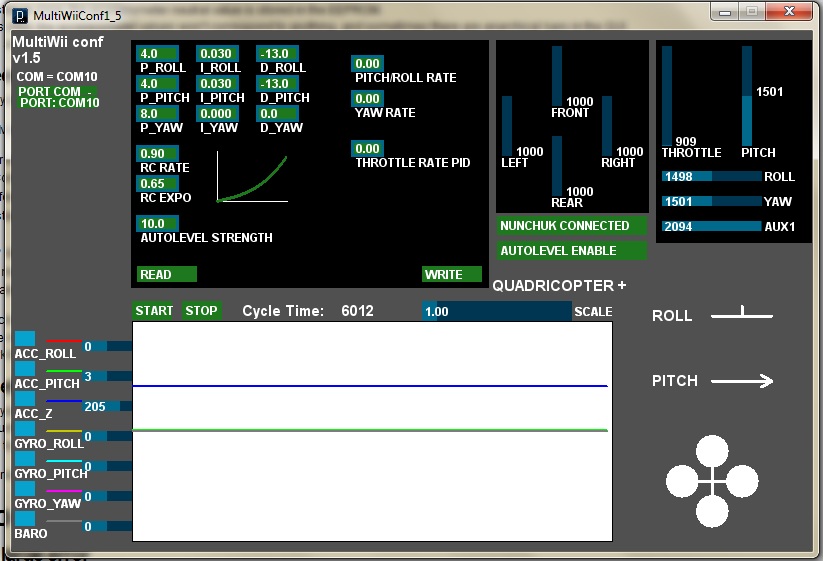Select the THROTTLE RATE PID value field
823x561 pixels.
(367, 148)
